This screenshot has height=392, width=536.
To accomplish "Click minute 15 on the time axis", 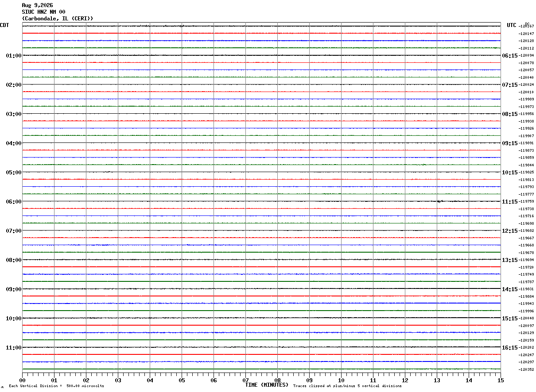I will tap(501, 380).
